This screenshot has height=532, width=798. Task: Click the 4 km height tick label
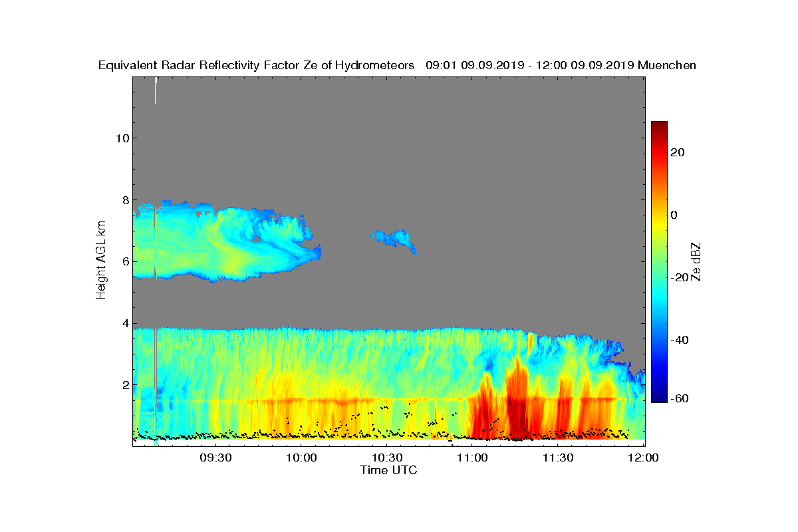click(x=125, y=323)
